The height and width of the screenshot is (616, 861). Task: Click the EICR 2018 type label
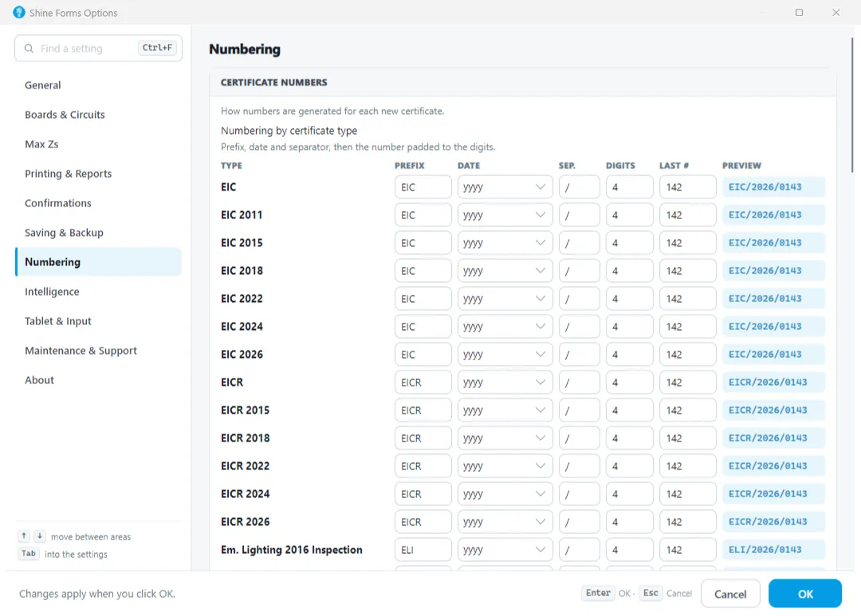tap(245, 438)
